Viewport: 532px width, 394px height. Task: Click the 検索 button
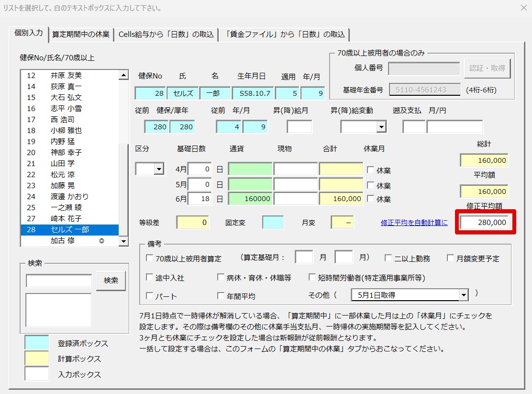111,281
